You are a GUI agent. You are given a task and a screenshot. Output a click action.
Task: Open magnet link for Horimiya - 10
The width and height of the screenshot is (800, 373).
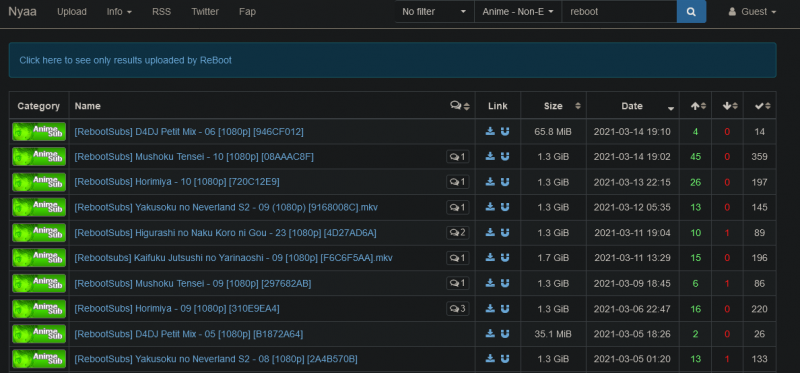click(505, 182)
